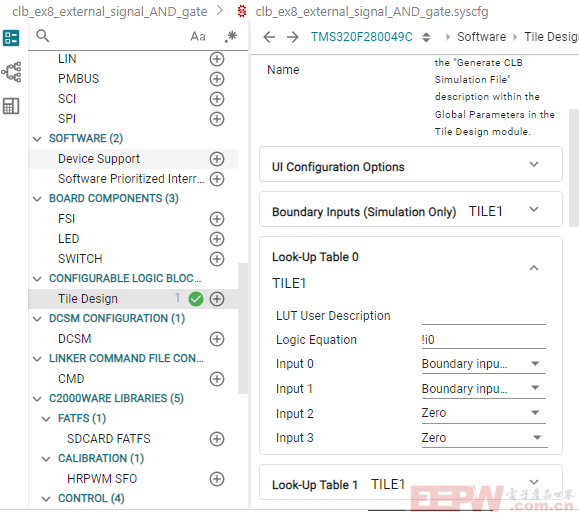Add a CMD linker instance

[217, 379]
